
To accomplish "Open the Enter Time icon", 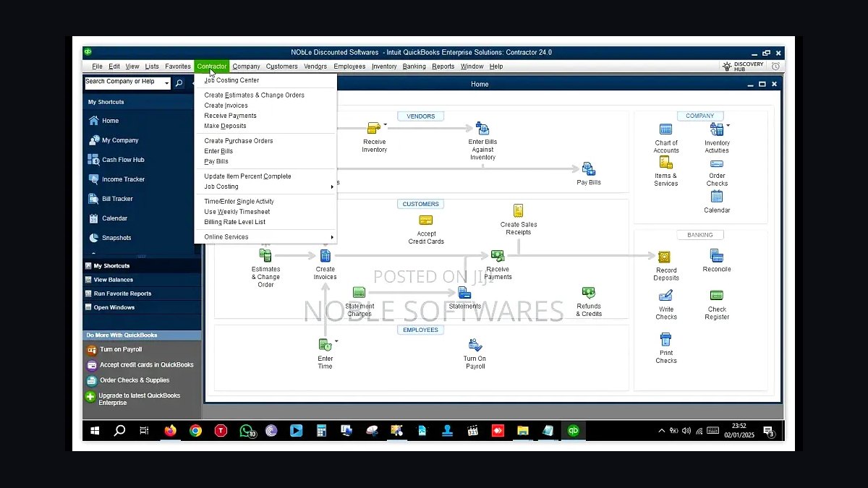I will 325,346.
